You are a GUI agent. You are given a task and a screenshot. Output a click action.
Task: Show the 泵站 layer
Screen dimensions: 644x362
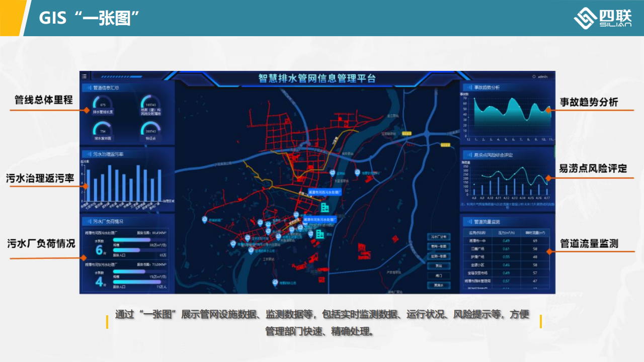click(439, 266)
